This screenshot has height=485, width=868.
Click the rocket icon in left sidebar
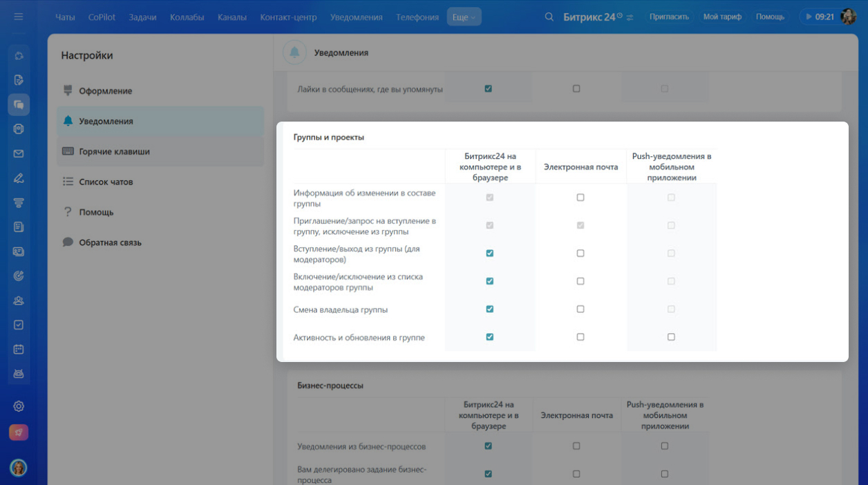point(19,432)
